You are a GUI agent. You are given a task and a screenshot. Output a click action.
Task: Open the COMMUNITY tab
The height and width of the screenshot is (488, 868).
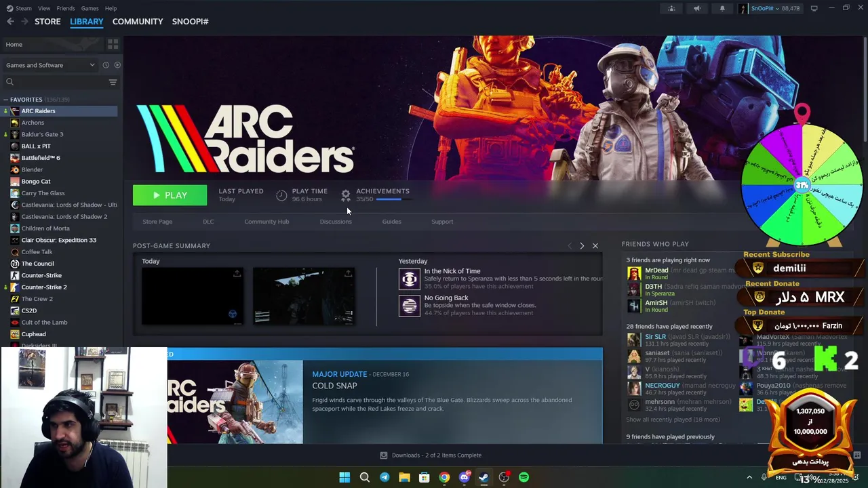138,22
